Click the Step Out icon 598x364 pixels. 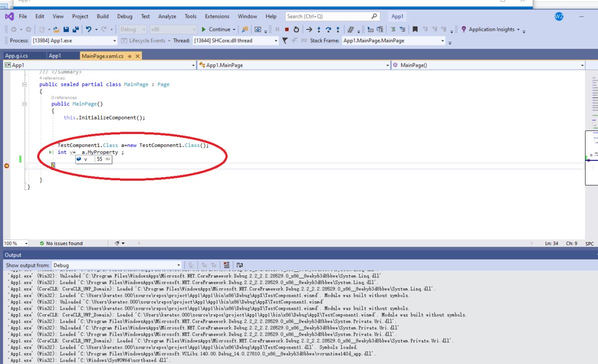click(338, 29)
